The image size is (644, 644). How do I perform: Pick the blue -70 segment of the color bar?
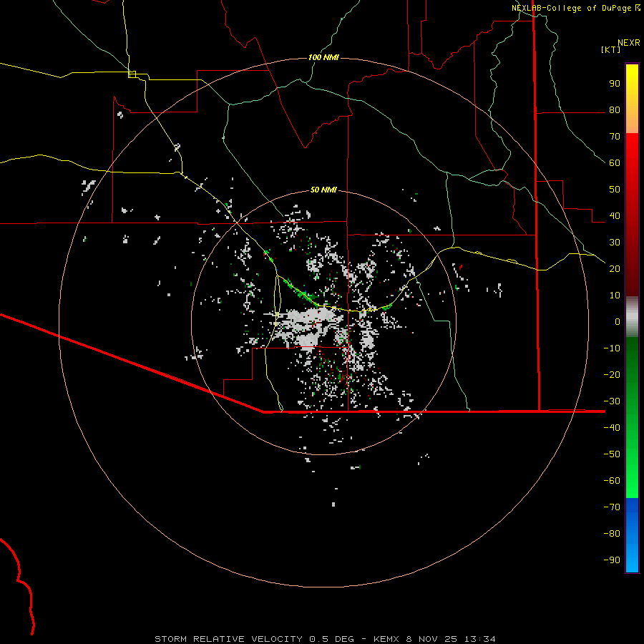click(x=632, y=509)
